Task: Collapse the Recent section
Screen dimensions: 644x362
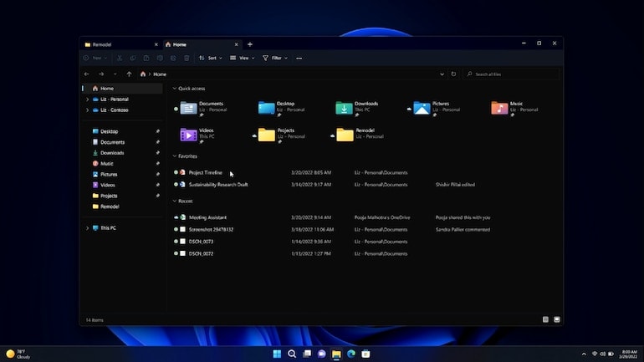Action: pos(175,201)
